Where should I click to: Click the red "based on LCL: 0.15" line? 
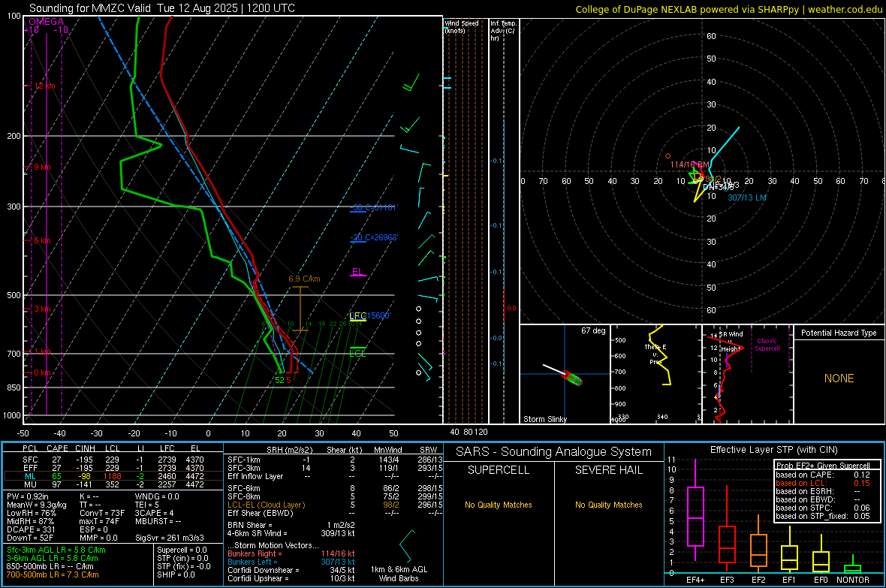coord(823,483)
